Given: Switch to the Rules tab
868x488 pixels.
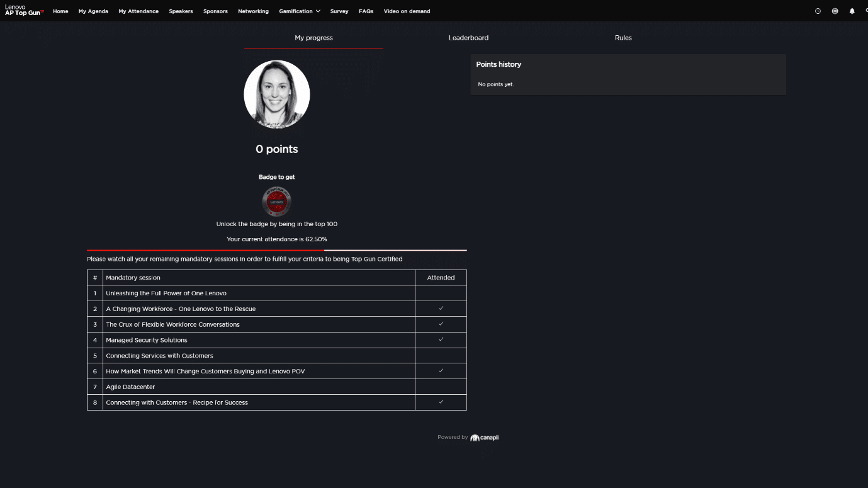Looking at the screenshot, I should coord(623,38).
